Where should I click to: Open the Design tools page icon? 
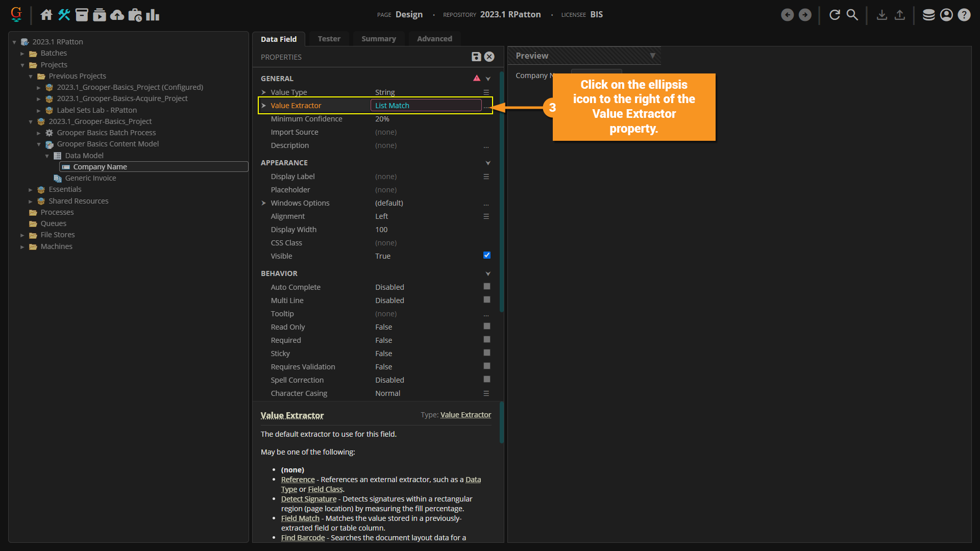(64, 15)
